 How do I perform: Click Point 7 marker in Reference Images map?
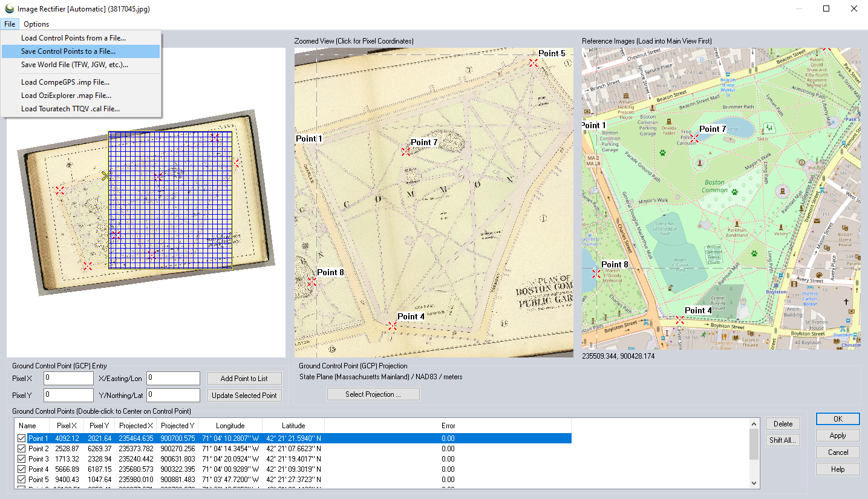click(x=694, y=138)
